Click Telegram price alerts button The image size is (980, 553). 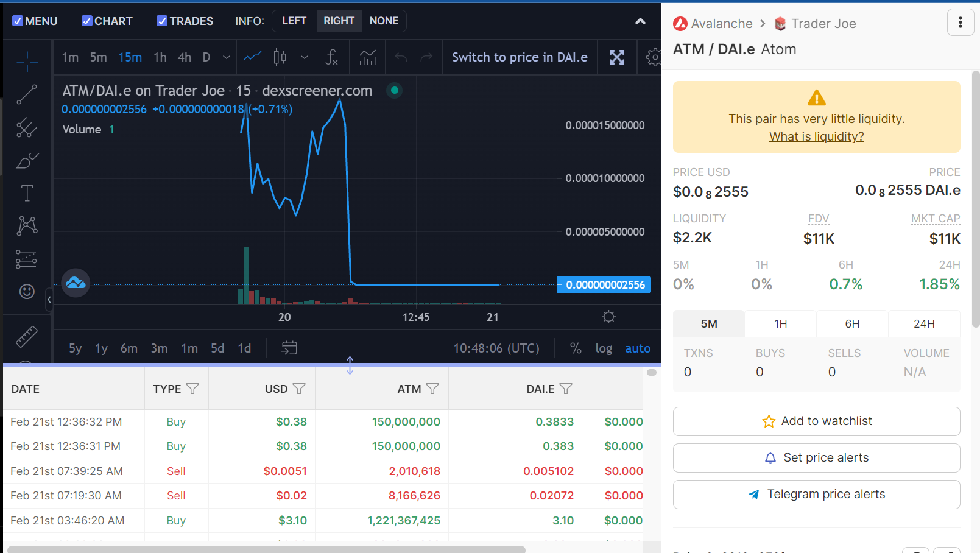coord(816,495)
